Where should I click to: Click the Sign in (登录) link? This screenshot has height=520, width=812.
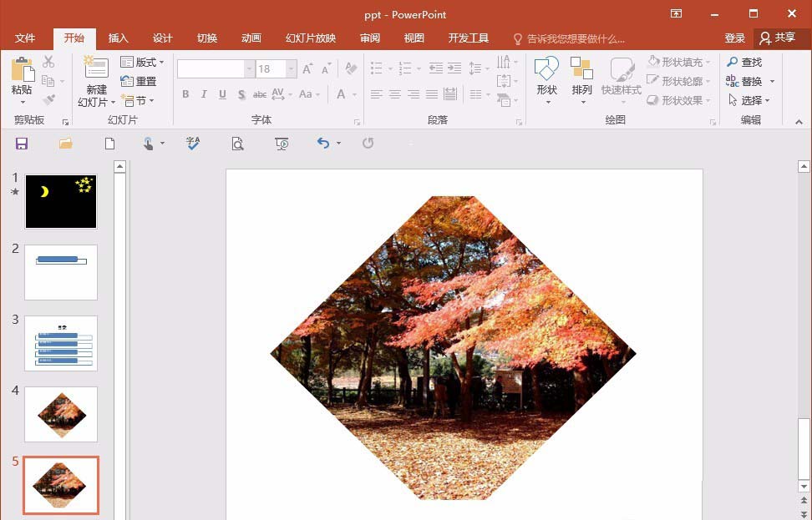point(735,38)
